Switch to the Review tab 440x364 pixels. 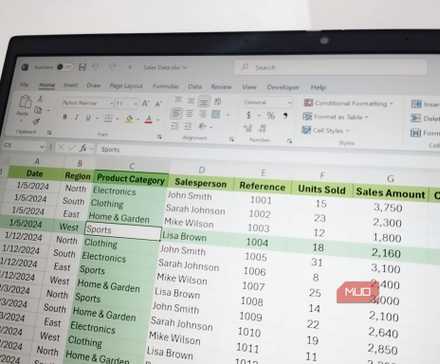[221, 87]
